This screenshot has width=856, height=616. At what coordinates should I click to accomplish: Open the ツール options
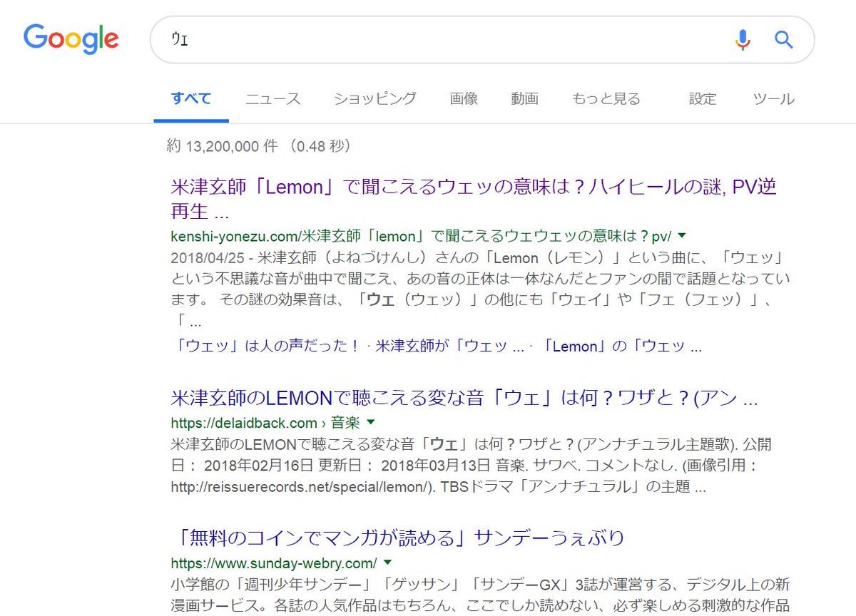point(774,99)
